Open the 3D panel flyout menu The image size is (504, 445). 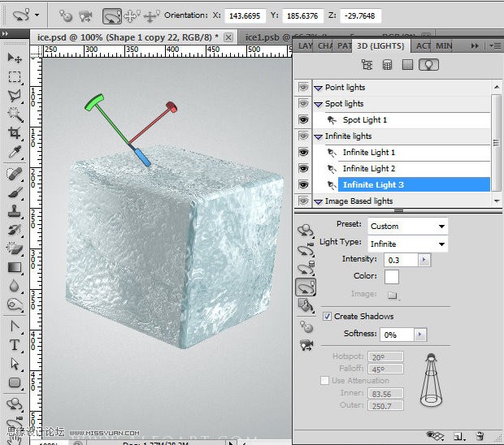(495, 46)
